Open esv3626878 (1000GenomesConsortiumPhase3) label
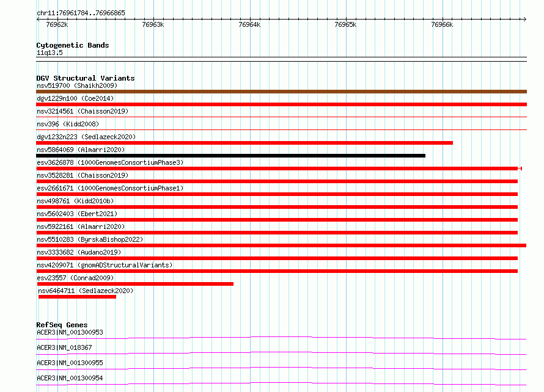544x392 pixels. point(110,162)
